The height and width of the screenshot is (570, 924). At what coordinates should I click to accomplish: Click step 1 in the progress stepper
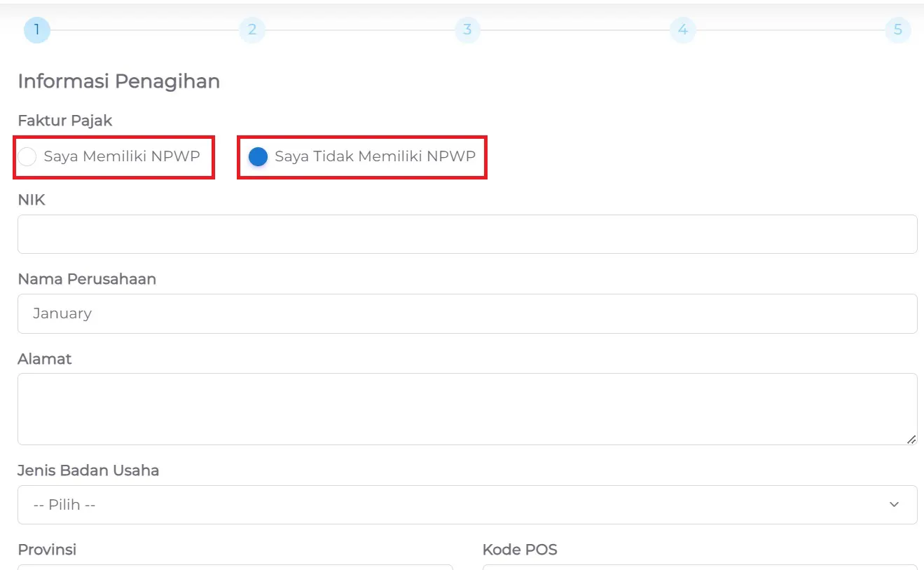[36, 29]
